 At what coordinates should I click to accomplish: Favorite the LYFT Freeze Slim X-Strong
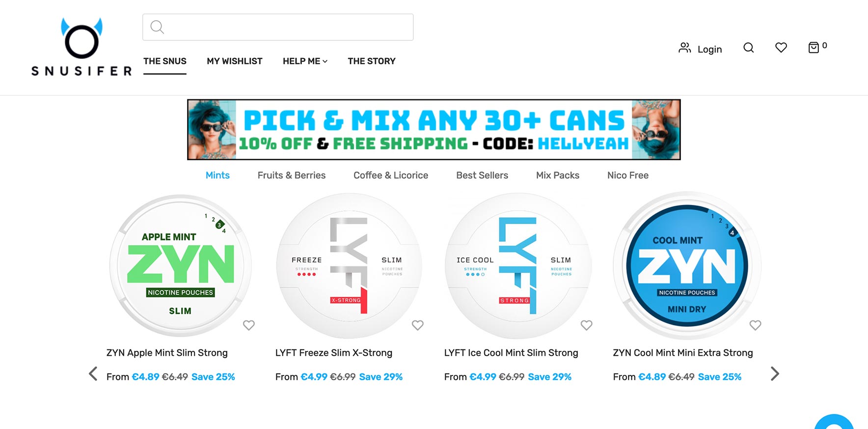click(418, 325)
